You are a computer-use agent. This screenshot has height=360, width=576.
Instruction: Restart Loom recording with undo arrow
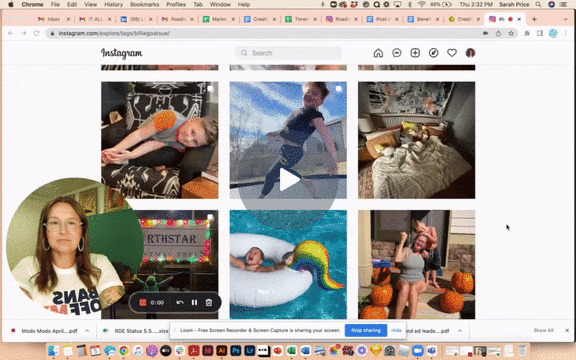coord(180,302)
